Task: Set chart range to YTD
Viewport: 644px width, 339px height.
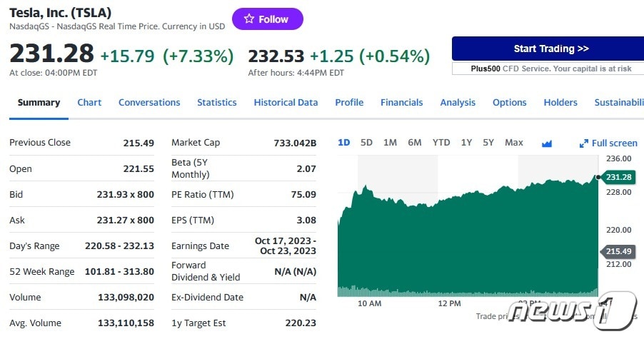Action: pos(441,143)
